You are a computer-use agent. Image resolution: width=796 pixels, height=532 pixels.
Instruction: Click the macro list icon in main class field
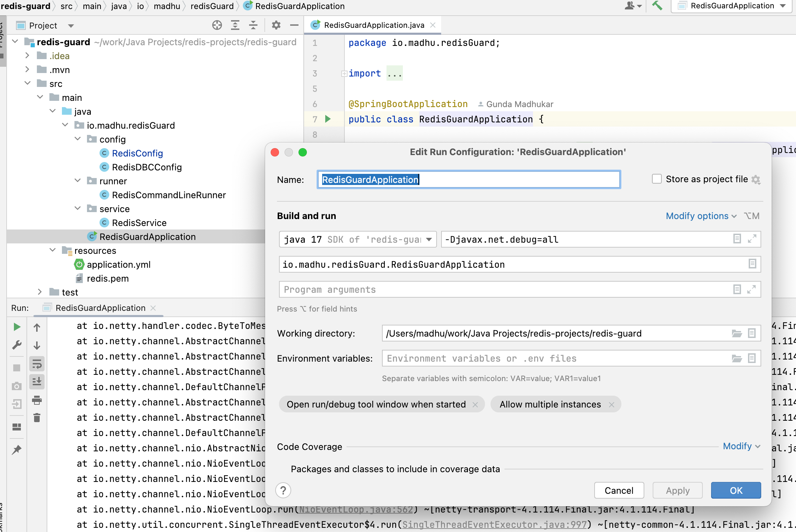click(752, 264)
